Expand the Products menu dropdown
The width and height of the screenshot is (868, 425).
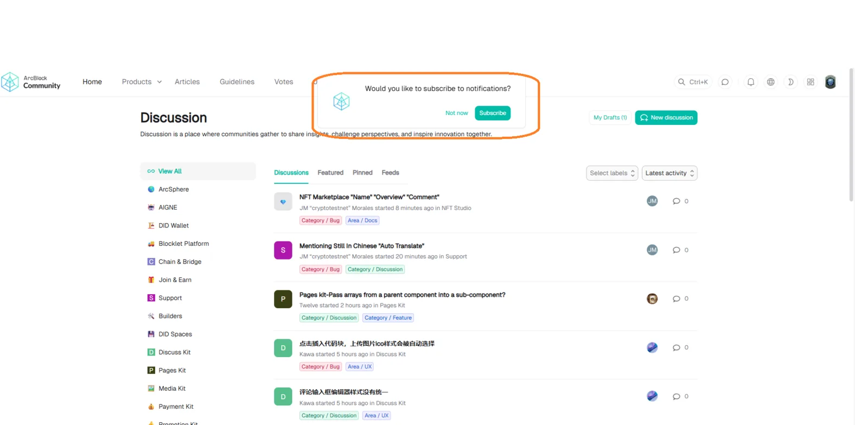click(142, 82)
